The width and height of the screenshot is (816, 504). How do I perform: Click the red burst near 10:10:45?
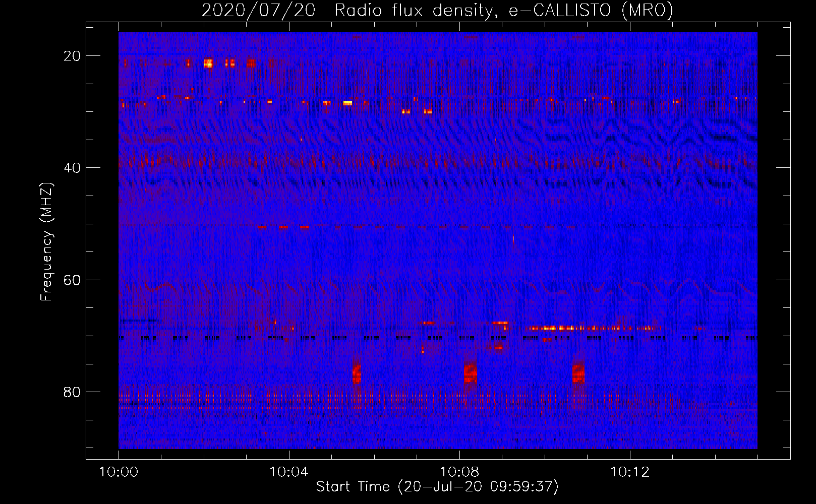point(578,373)
